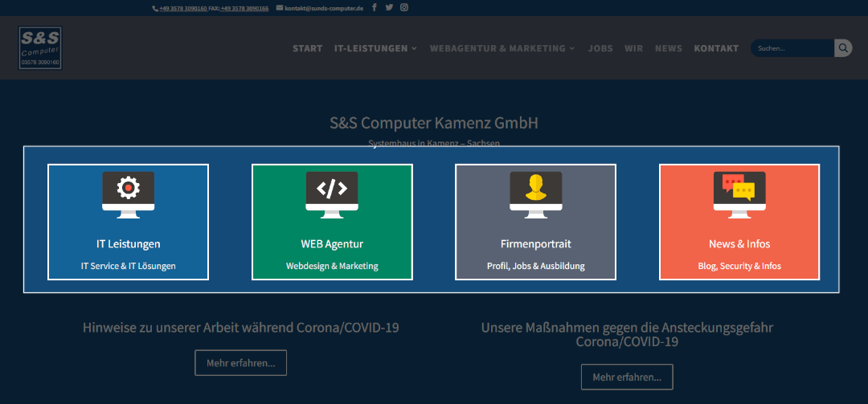
Task: Open the JOBS menu item
Action: pos(600,49)
